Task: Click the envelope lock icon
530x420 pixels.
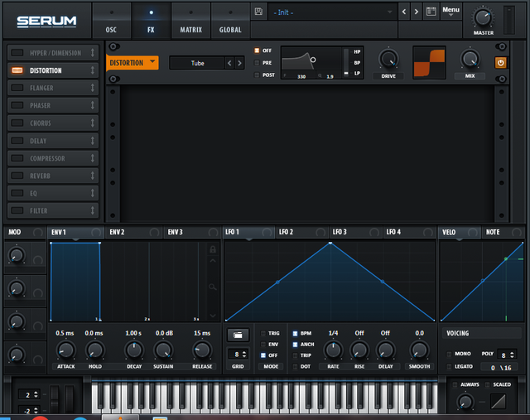Action: (x=212, y=248)
